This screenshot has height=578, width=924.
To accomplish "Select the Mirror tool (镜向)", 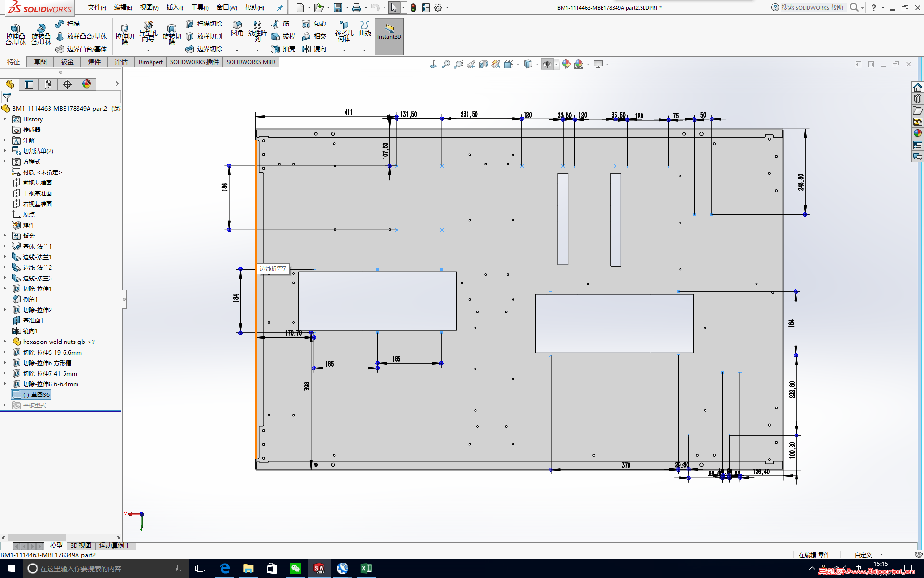I will click(x=314, y=49).
